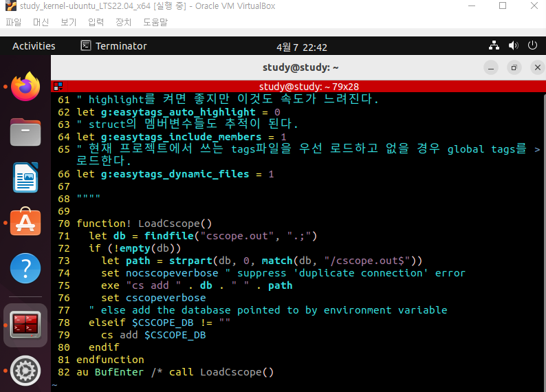This screenshot has height=392, width=546.
Task: Click the power menu icon
Action: point(532,45)
